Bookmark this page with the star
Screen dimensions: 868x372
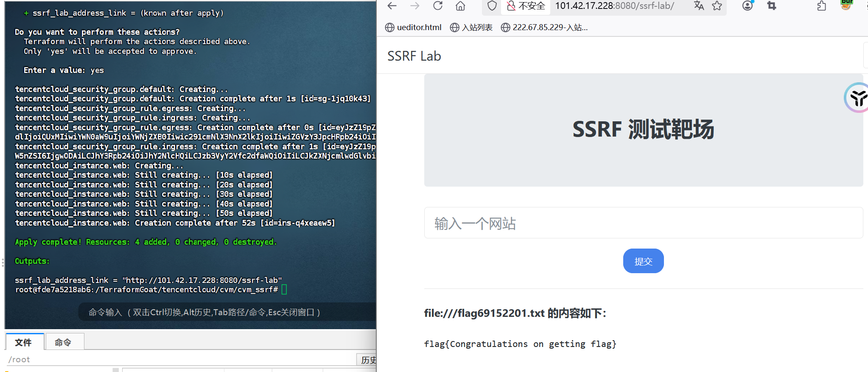click(717, 6)
